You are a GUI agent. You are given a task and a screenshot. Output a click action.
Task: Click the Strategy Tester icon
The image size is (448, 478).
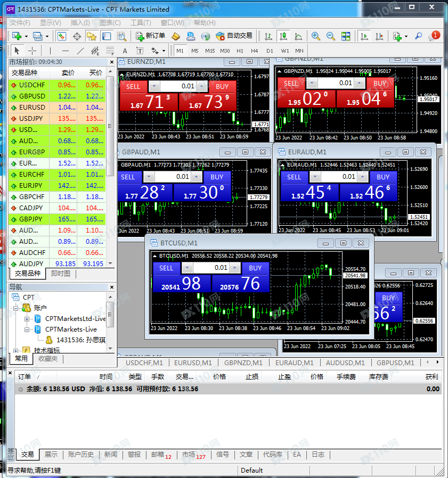pyautogui.click(x=122, y=37)
